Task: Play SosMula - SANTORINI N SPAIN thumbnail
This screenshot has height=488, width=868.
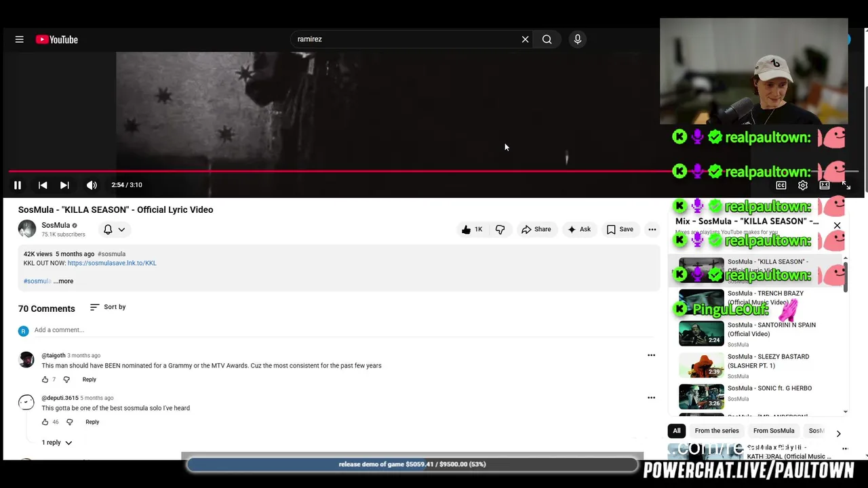Action: [701, 333]
